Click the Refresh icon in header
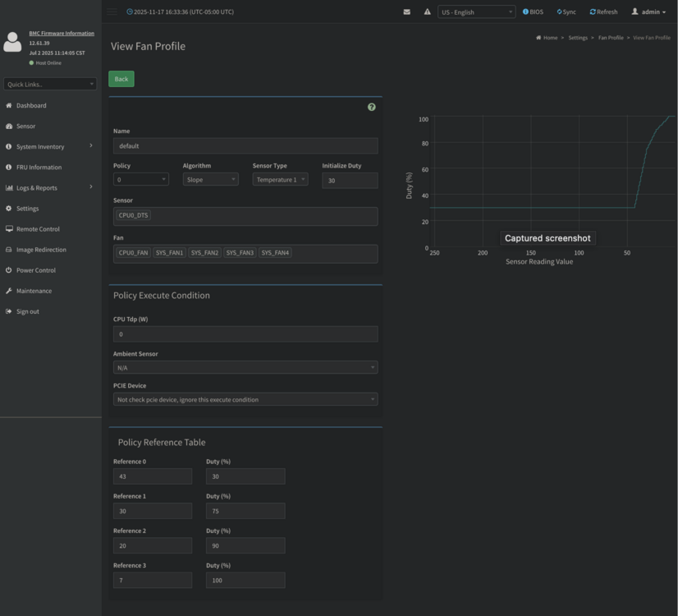 click(593, 11)
